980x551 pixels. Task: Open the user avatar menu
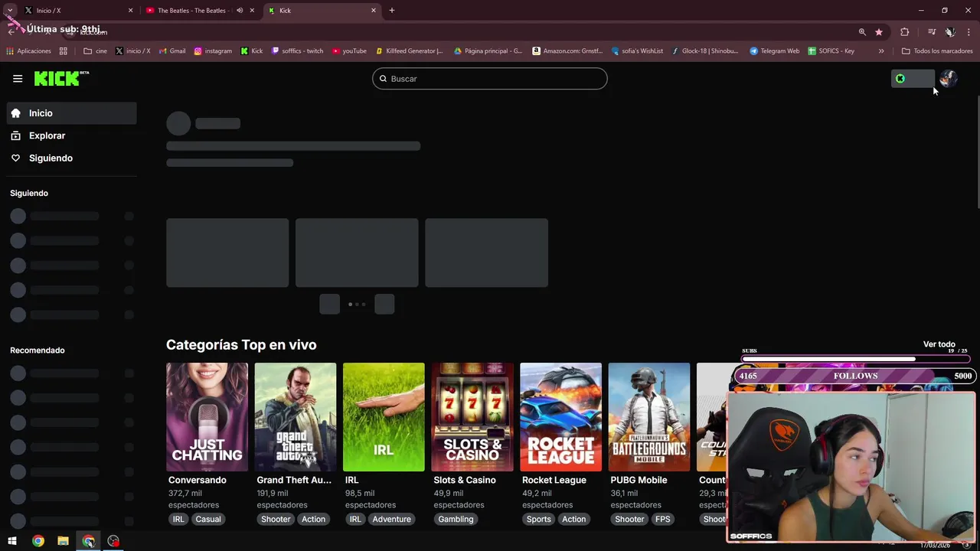pyautogui.click(x=948, y=79)
